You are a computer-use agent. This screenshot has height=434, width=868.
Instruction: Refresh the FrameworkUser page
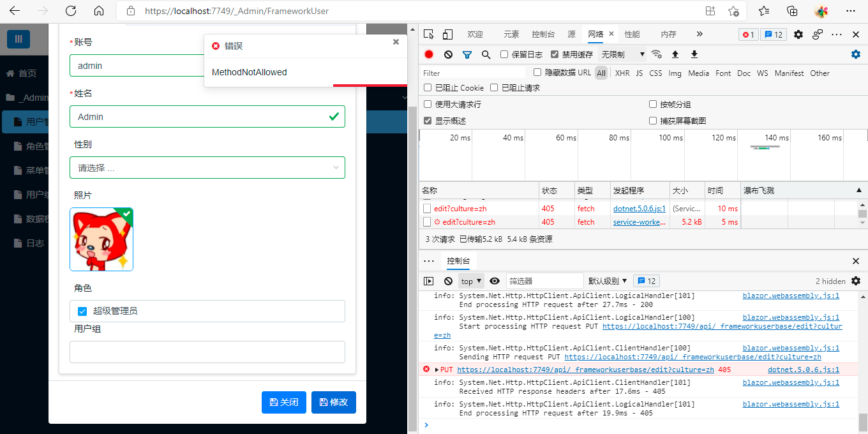point(71,11)
